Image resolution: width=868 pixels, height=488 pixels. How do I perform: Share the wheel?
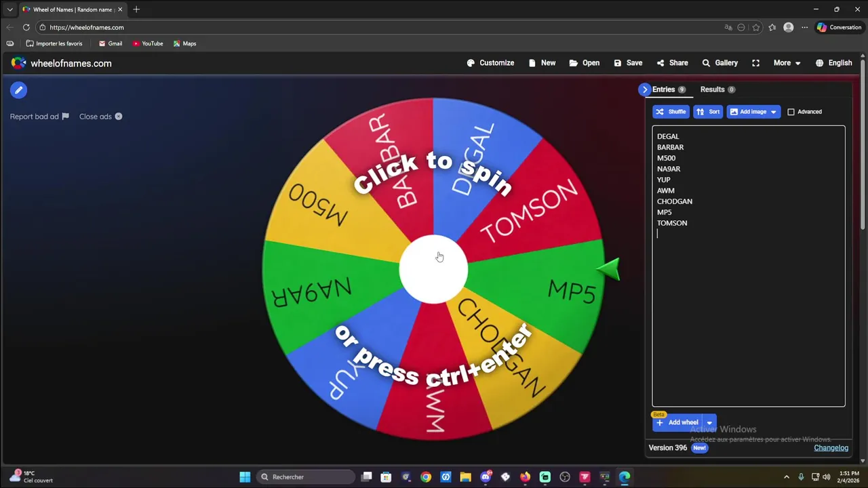(672, 63)
